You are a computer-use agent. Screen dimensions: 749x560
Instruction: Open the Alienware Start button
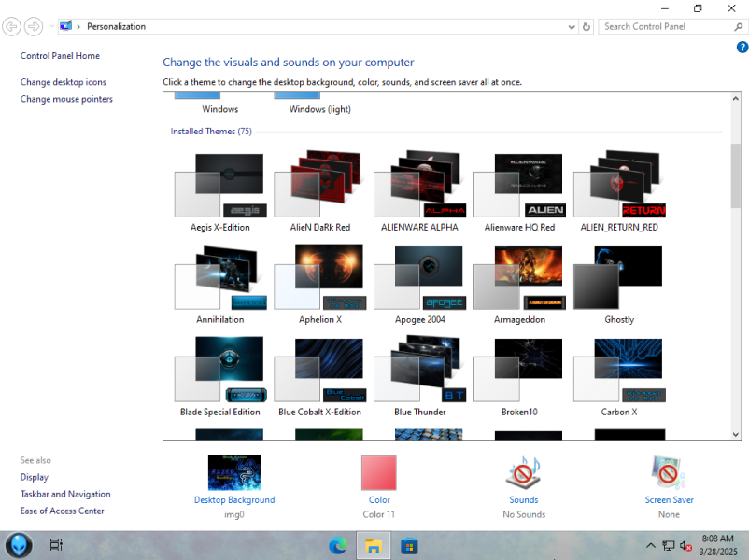pyautogui.click(x=19, y=545)
